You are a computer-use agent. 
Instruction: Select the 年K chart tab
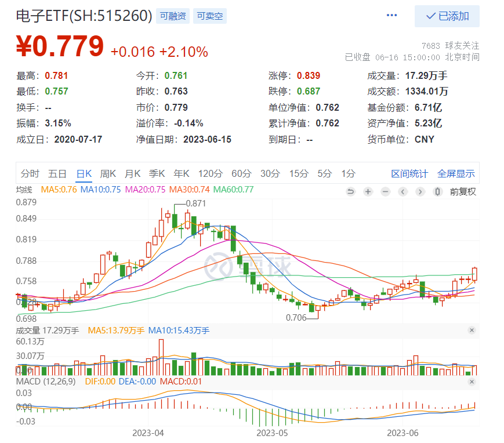(182, 174)
